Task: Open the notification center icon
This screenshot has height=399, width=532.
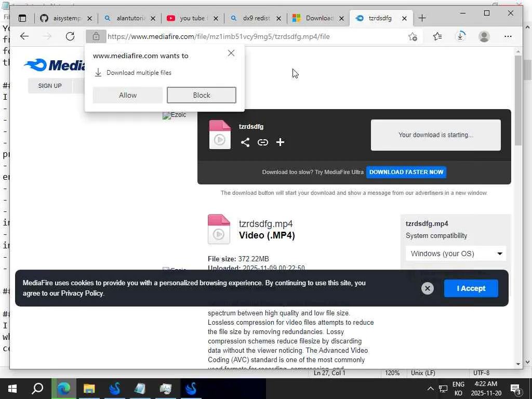Action: click(x=515, y=389)
